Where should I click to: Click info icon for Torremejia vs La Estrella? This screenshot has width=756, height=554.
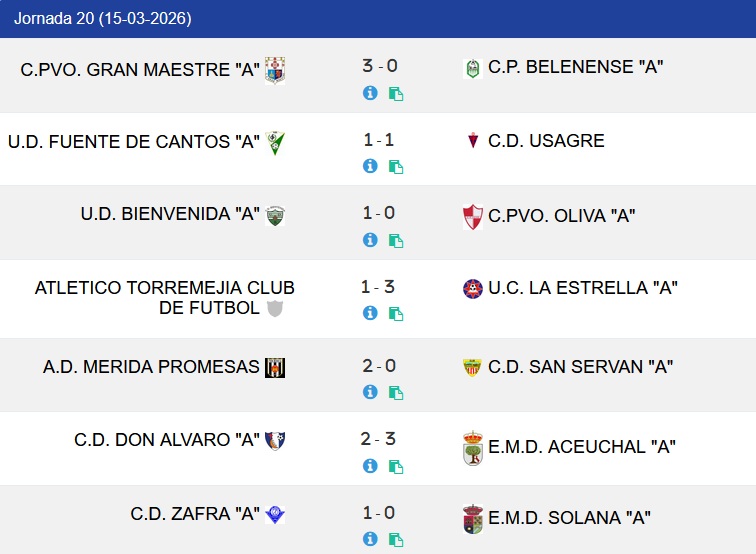click(x=370, y=313)
